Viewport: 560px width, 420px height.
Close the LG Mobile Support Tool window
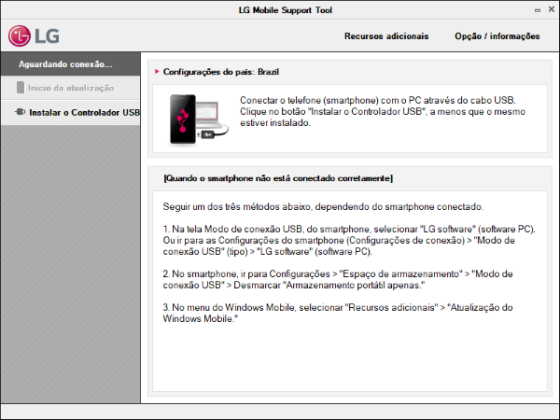coord(551,10)
